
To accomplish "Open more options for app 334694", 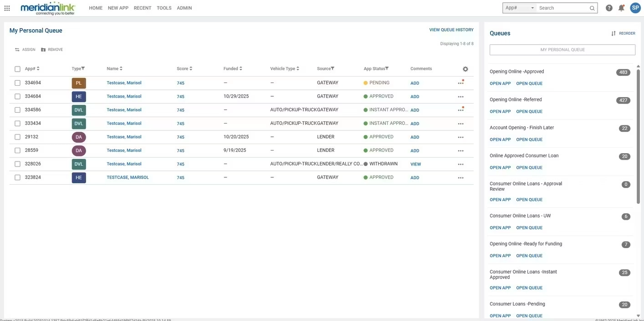I will click(x=461, y=83).
